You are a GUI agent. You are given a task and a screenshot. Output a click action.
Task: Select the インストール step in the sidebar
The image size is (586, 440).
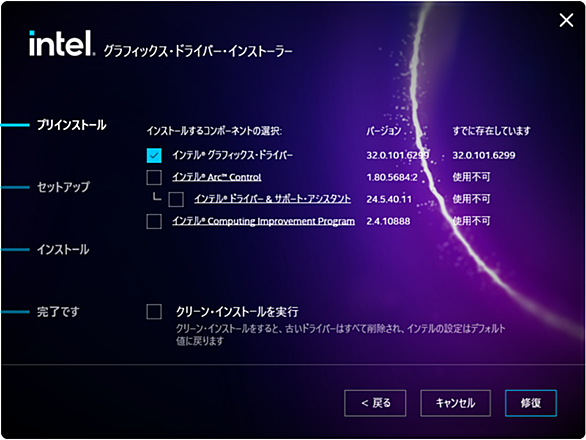[63, 249]
